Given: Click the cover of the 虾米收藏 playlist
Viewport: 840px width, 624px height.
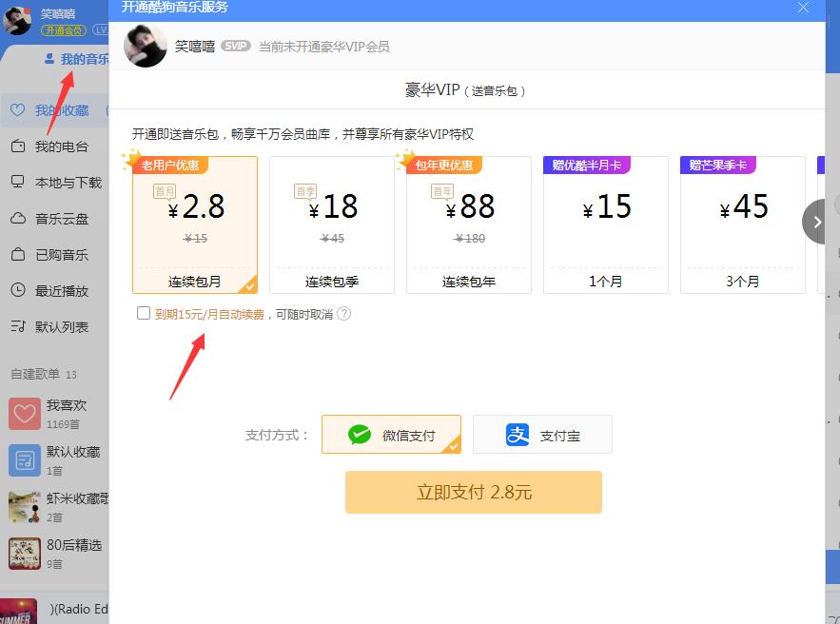Looking at the screenshot, I should pyautogui.click(x=24, y=507).
